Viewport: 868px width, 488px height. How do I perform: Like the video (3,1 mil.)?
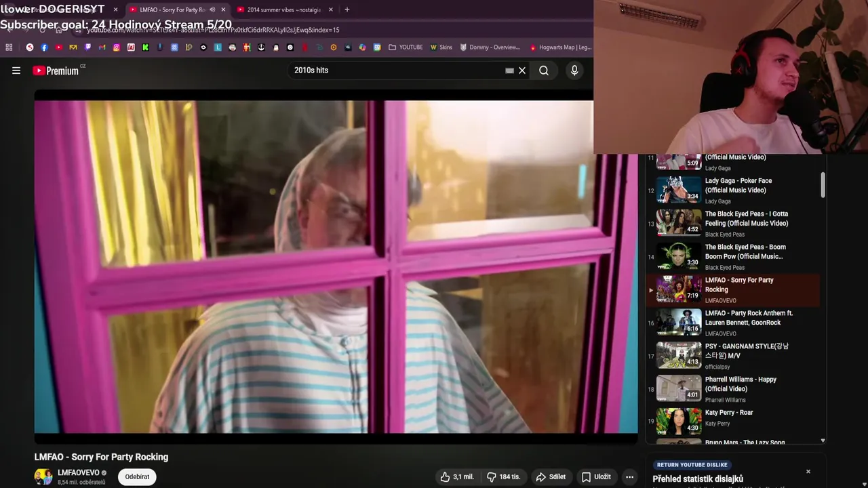[x=457, y=477]
